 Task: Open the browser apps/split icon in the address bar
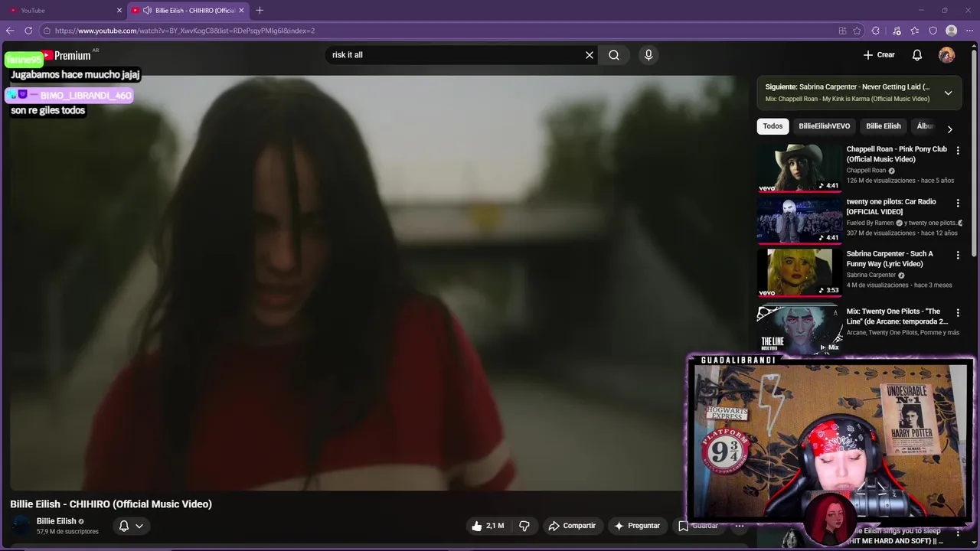[x=842, y=31]
